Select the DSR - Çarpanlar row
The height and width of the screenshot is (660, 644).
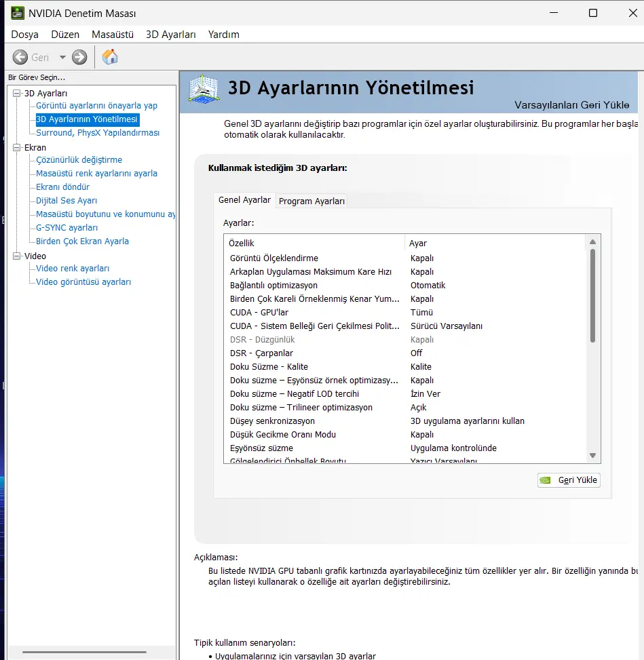click(404, 353)
